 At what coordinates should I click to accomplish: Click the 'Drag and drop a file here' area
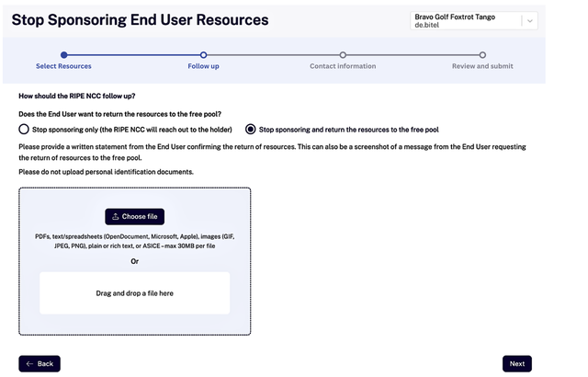tap(134, 293)
